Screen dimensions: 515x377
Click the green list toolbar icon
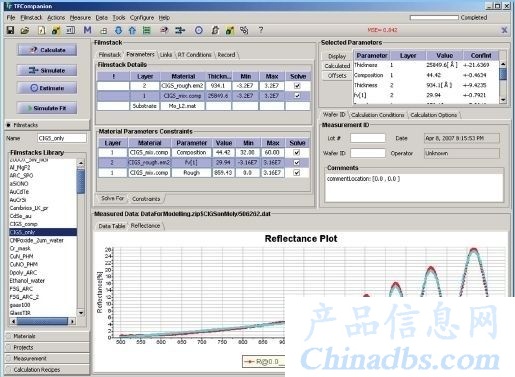click(x=146, y=31)
